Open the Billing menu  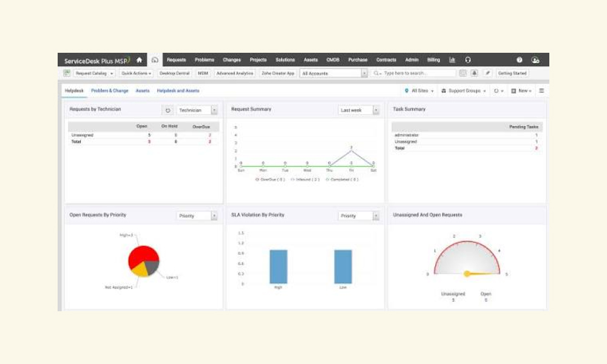(x=433, y=60)
